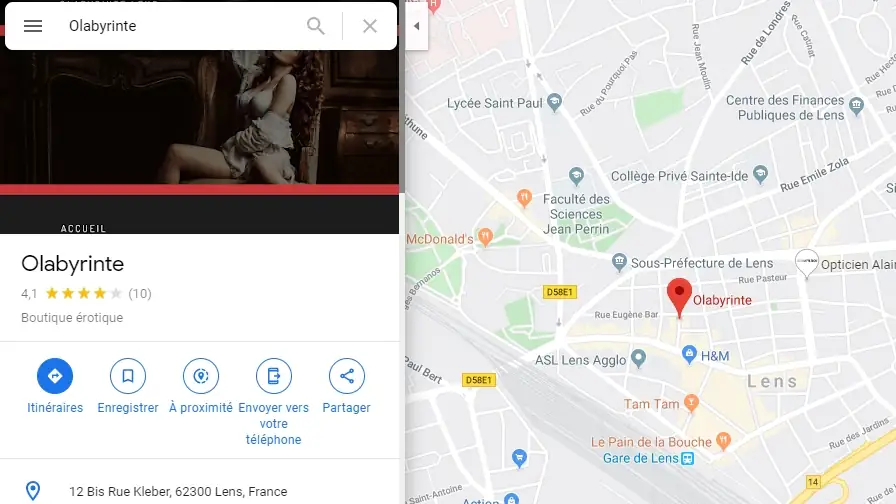This screenshot has height=504, width=896.
Task: Select Le Pain de la Bouche marker
Action: point(723,441)
